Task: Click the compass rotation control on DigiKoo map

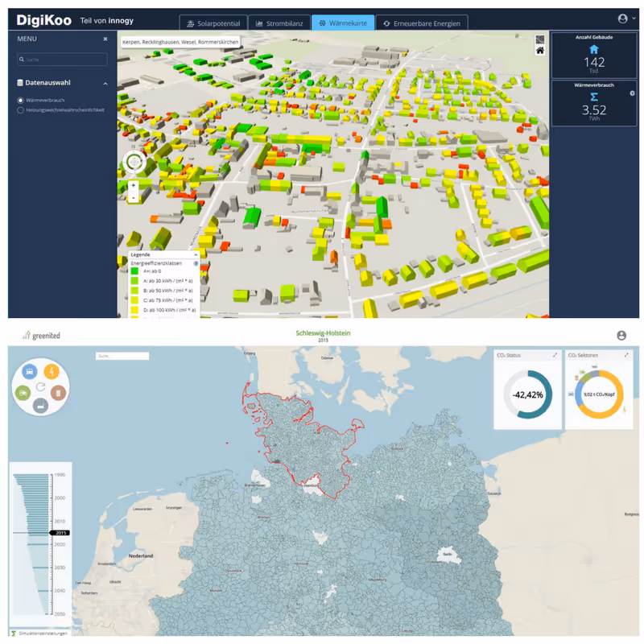Action: 134,162
